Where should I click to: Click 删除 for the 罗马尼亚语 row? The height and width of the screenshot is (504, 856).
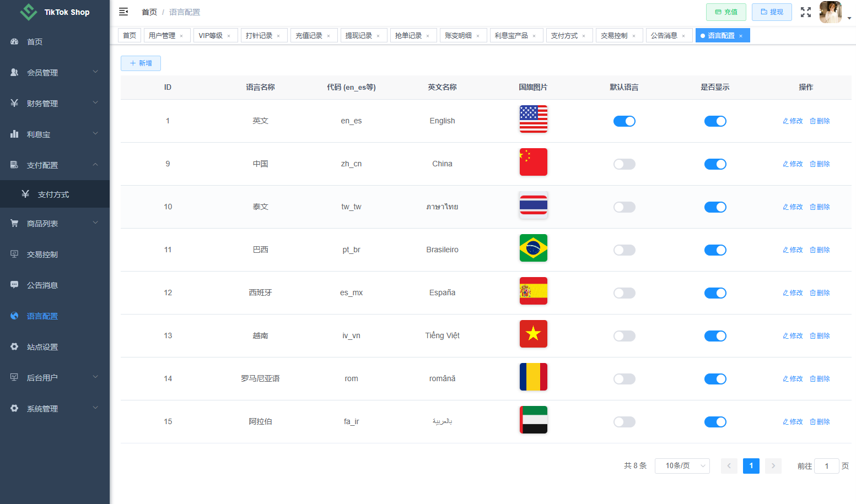coord(820,379)
